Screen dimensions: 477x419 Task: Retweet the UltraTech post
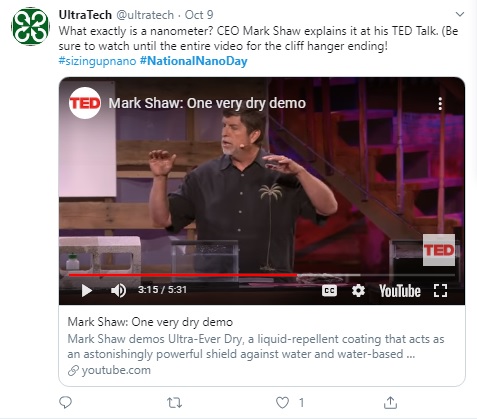click(174, 403)
